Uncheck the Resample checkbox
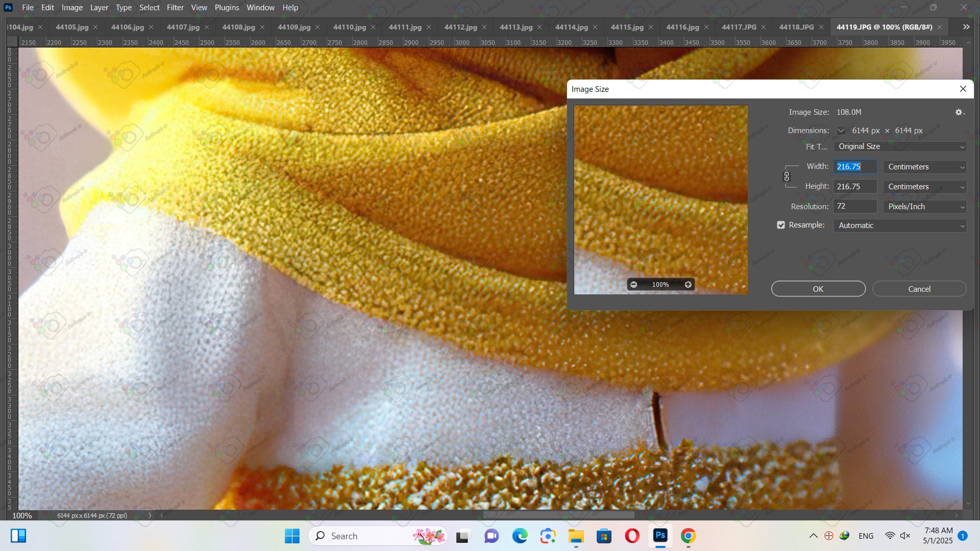This screenshot has width=980, height=551. [x=781, y=225]
